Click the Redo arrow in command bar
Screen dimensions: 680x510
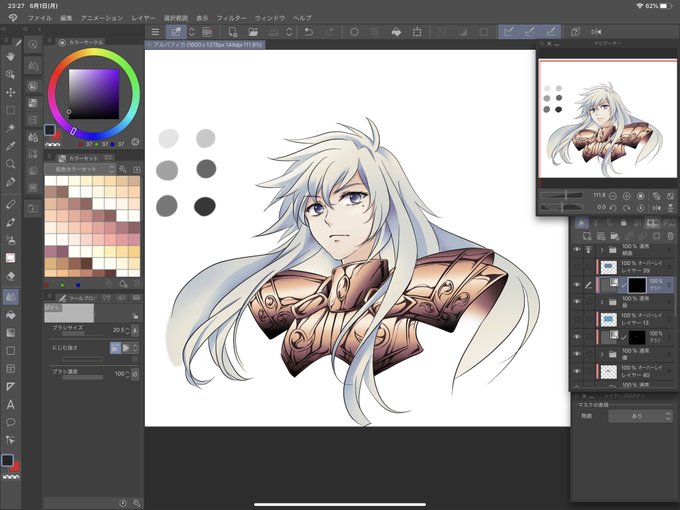tap(329, 32)
